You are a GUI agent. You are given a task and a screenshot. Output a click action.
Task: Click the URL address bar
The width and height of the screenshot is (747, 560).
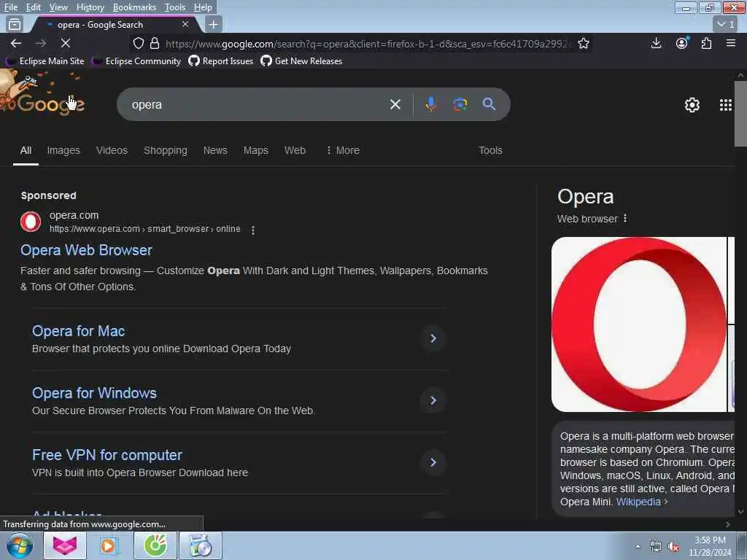(367, 44)
